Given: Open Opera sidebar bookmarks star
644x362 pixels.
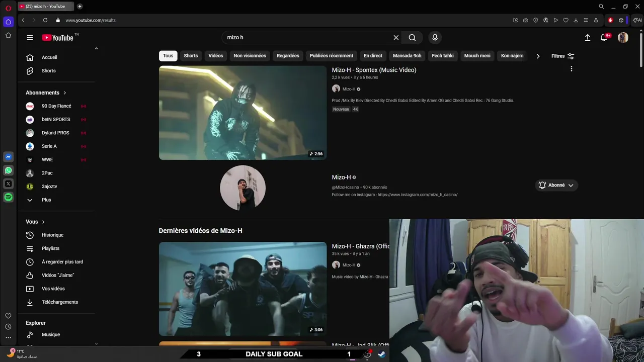Looking at the screenshot, I should coord(8,35).
